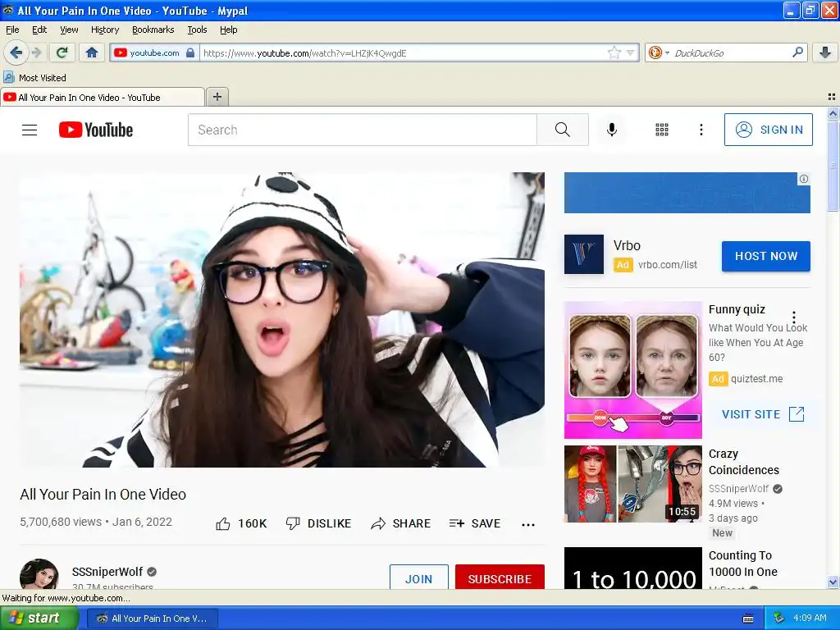Click the YouTube search magnifier button

pyautogui.click(x=563, y=130)
